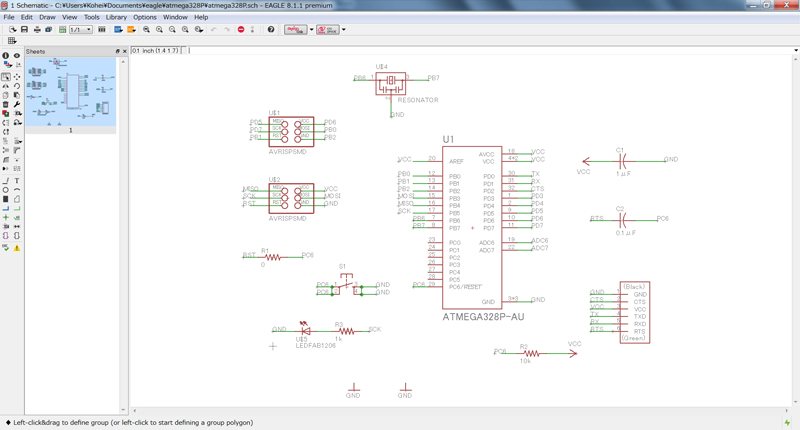The height and width of the screenshot is (430, 800).
Task: Select the Line drawing tool
Action: [6, 181]
